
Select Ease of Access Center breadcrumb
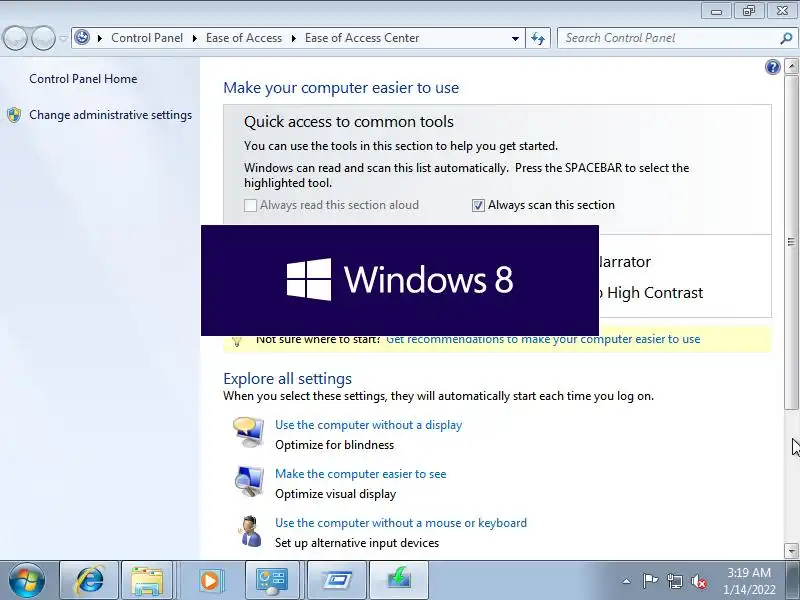tap(362, 38)
